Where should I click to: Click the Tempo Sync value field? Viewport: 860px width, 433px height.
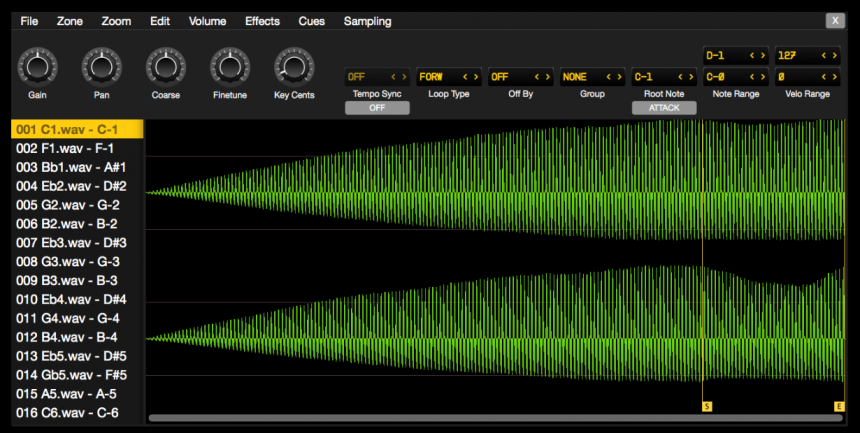[365, 76]
